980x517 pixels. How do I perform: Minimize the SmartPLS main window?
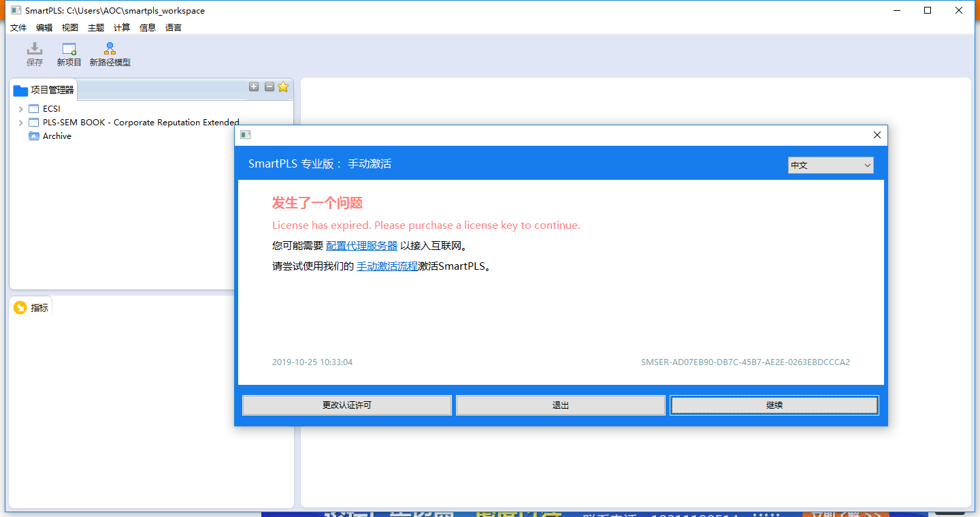pyautogui.click(x=896, y=10)
